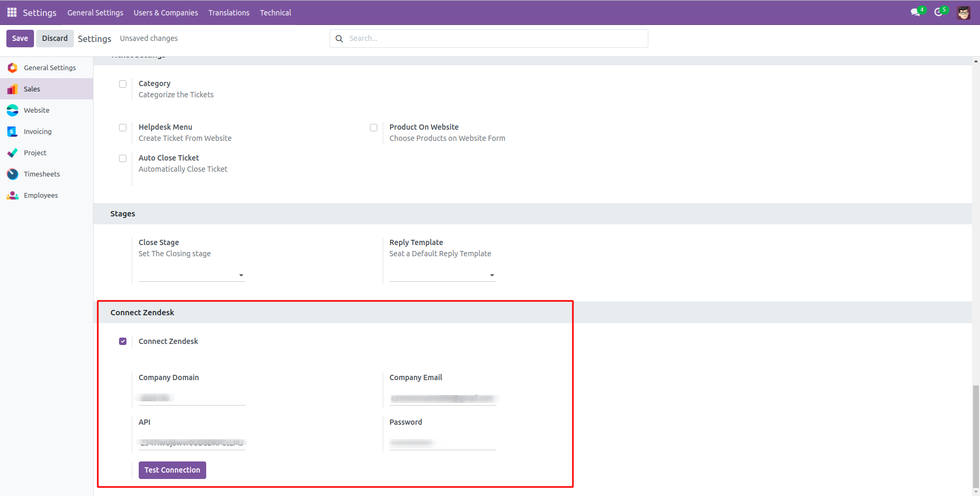Click the Settings app title
This screenshot has width=980, height=496.
[39, 13]
